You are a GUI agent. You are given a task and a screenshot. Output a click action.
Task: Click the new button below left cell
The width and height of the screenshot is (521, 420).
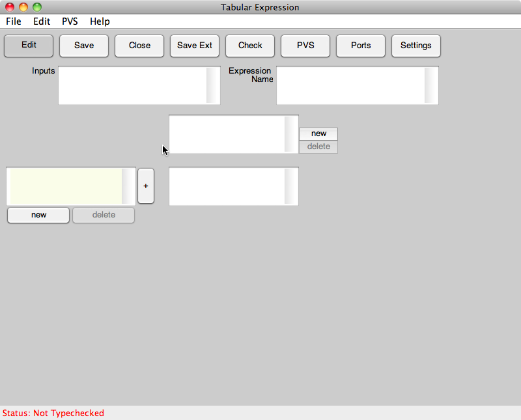tap(38, 215)
